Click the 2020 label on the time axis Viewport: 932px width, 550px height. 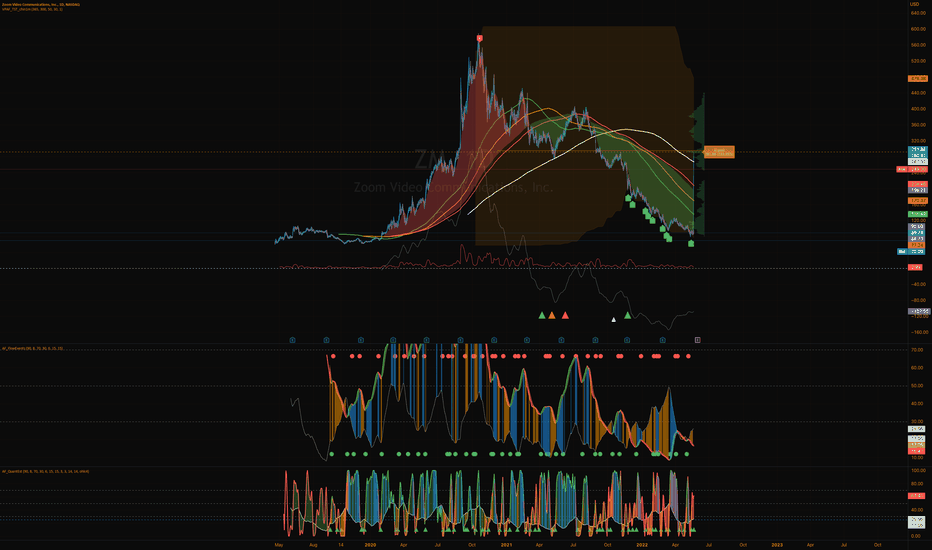point(370,545)
